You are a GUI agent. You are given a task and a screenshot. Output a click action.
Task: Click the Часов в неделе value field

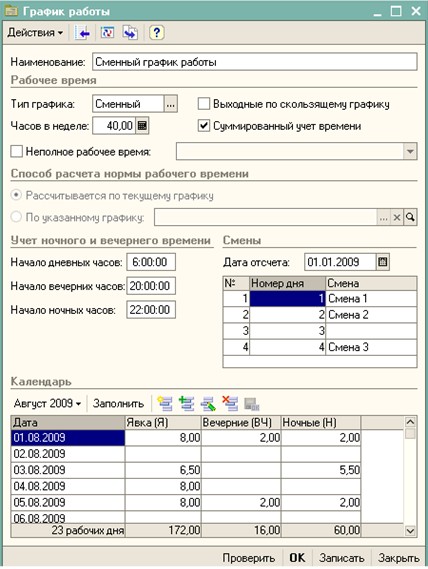tap(114, 126)
